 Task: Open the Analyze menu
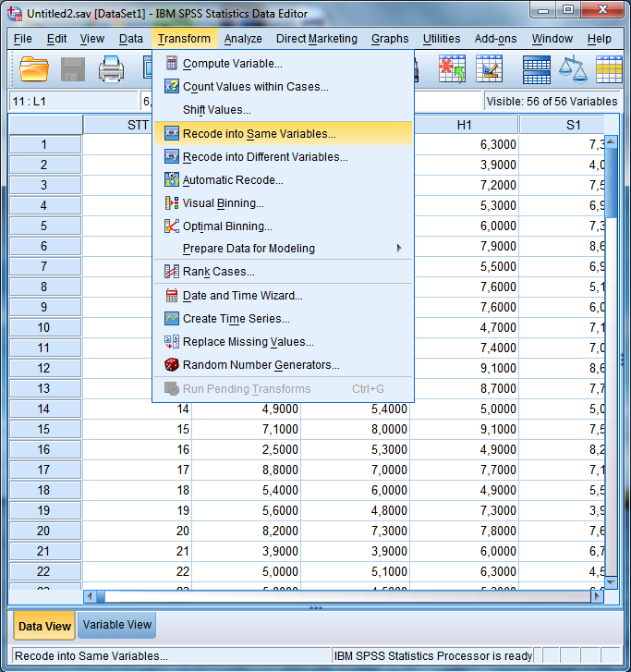click(x=243, y=39)
